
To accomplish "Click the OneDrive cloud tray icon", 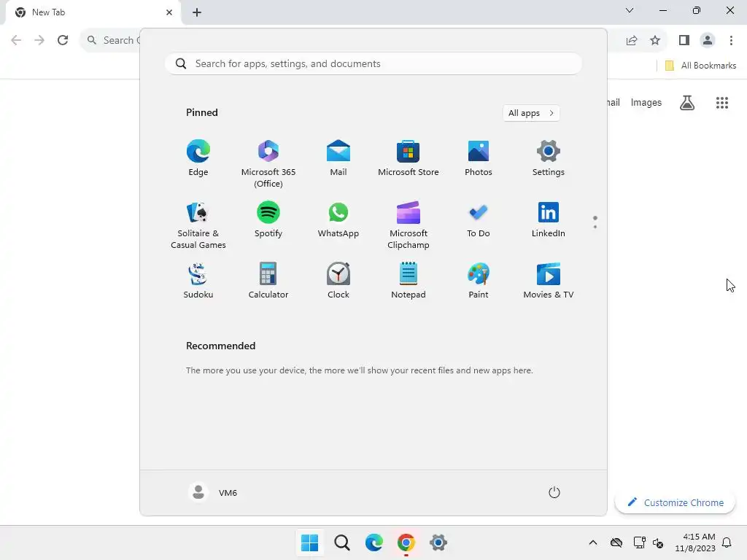I will coord(616,542).
